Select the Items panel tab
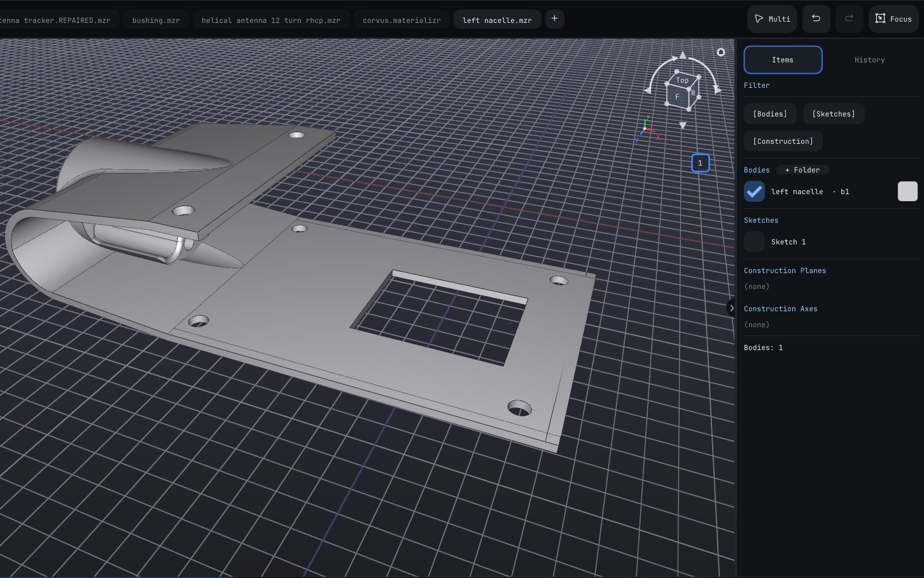This screenshot has width=924, height=578. coord(783,60)
